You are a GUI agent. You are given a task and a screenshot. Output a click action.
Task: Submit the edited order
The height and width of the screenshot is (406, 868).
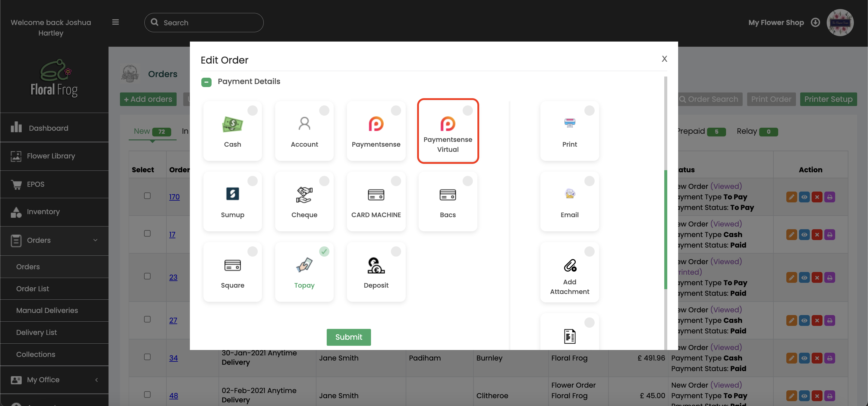click(348, 337)
